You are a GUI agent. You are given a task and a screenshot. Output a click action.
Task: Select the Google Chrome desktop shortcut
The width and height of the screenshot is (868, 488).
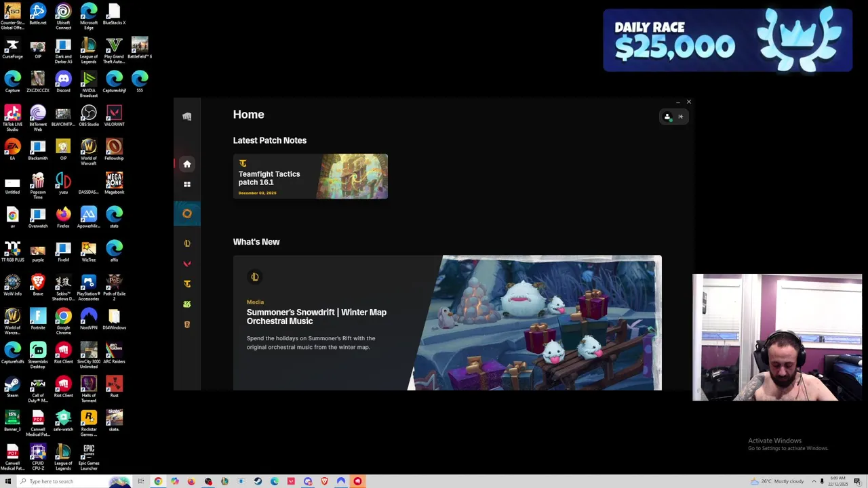click(63, 321)
